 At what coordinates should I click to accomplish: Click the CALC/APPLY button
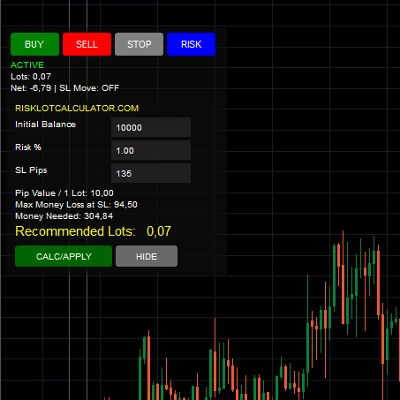coord(63,256)
